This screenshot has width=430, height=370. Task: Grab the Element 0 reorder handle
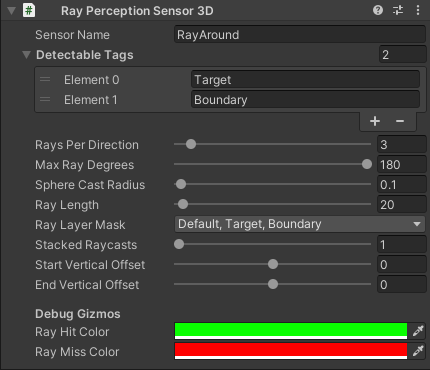(x=45, y=80)
